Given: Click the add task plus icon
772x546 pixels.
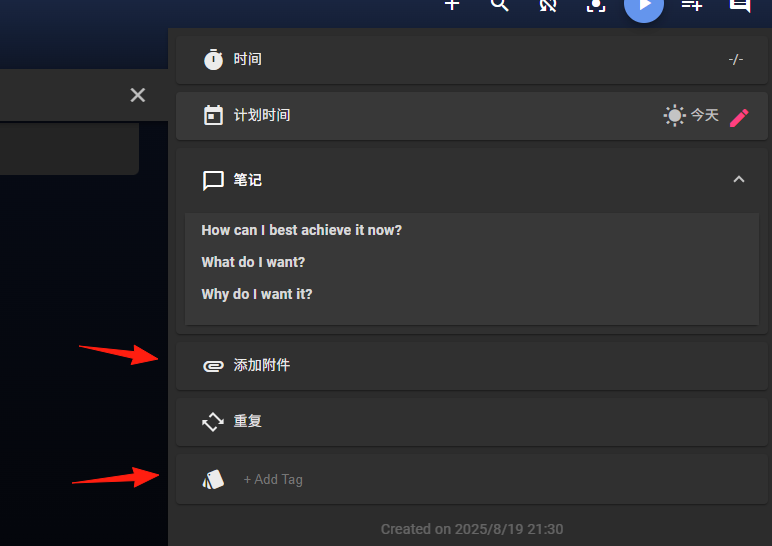Looking at the screenshot, I should pos(451,5).
